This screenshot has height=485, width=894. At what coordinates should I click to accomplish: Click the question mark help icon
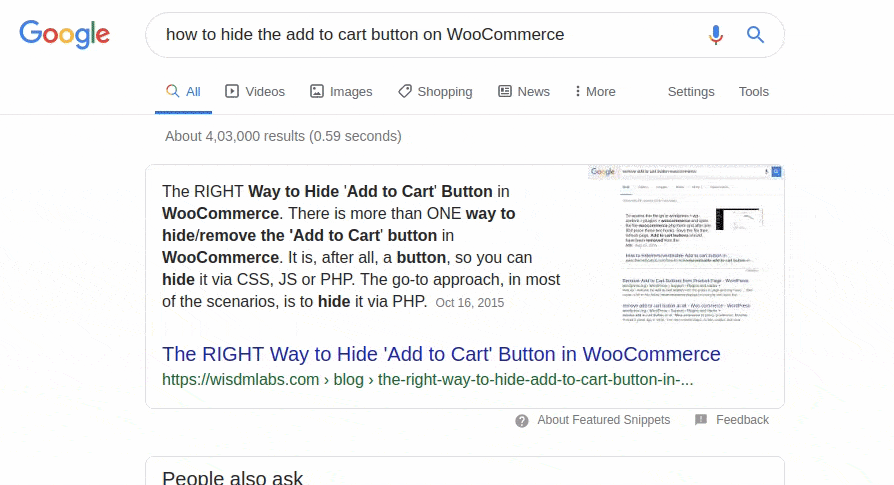pos(522,421)
